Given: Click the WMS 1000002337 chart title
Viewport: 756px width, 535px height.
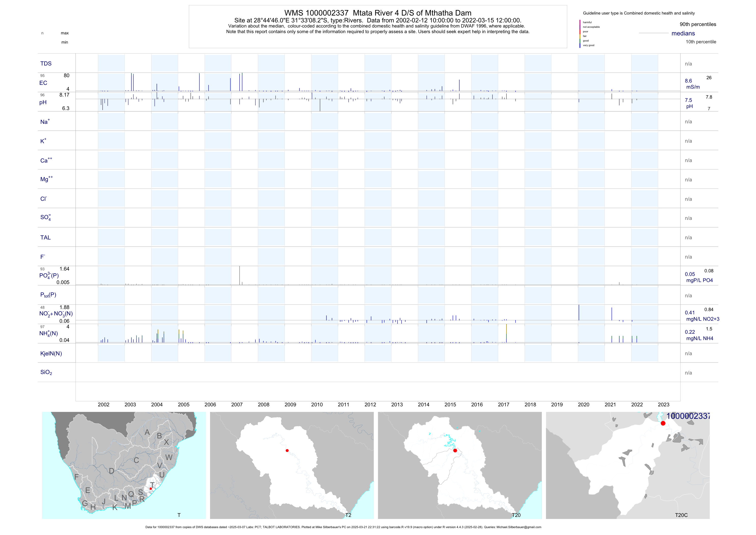Looking at the screenshot, I should [x=378, y=13].
